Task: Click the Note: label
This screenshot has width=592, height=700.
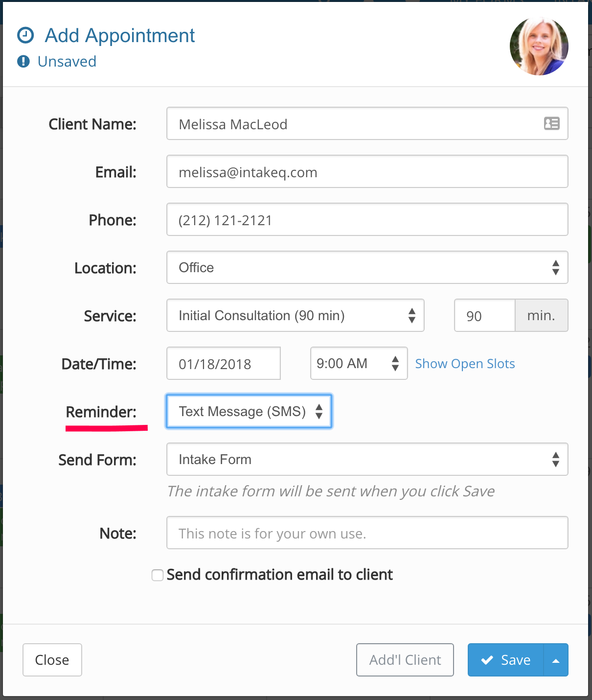Action: click(118, 534)
